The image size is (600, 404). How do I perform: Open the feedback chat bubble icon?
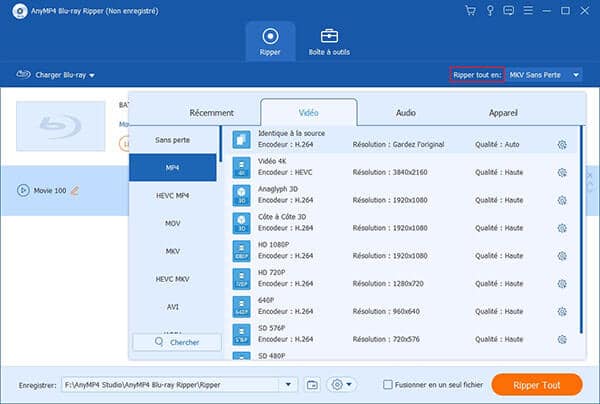point(510,10)
